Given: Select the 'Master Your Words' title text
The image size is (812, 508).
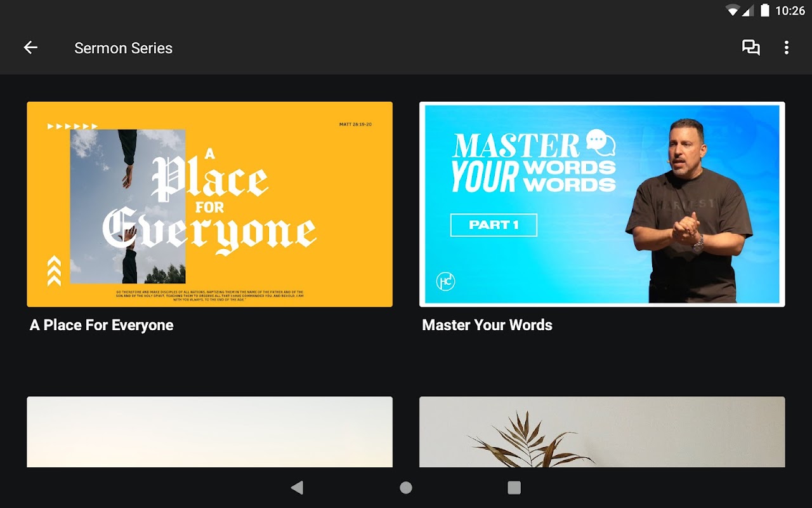Looking at the screenshot, I should click(x=487, y=325).
